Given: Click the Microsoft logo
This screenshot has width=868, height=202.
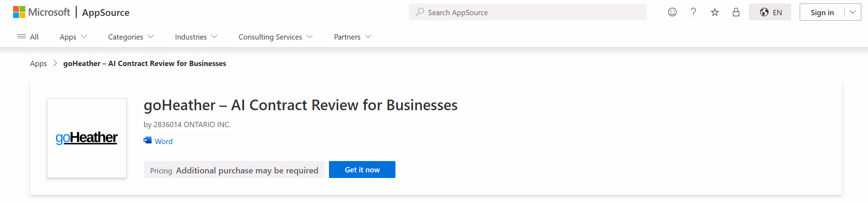Looking at the screenshot, I should click(41, 12).
